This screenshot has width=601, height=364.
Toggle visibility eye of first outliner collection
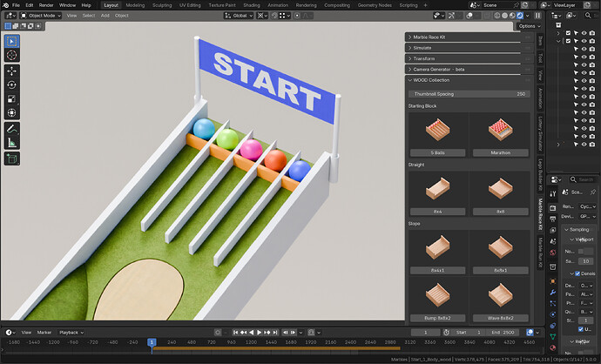(584, 33)
